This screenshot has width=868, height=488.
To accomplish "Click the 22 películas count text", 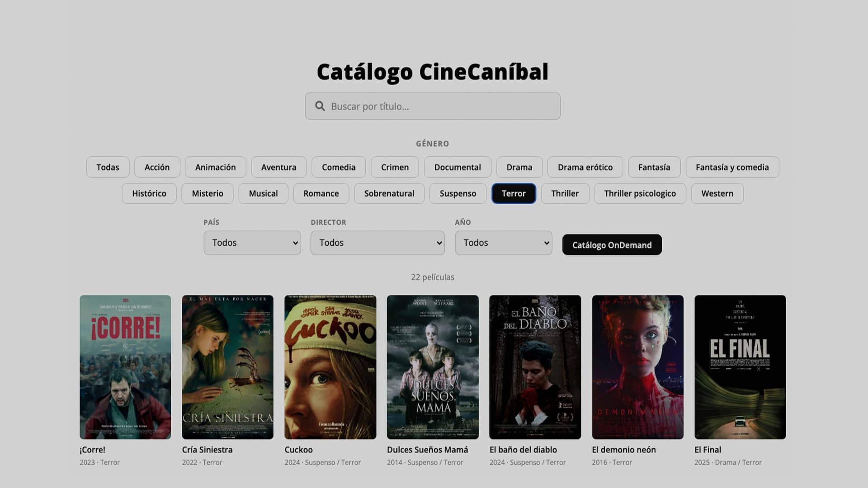I will point(433,277).
